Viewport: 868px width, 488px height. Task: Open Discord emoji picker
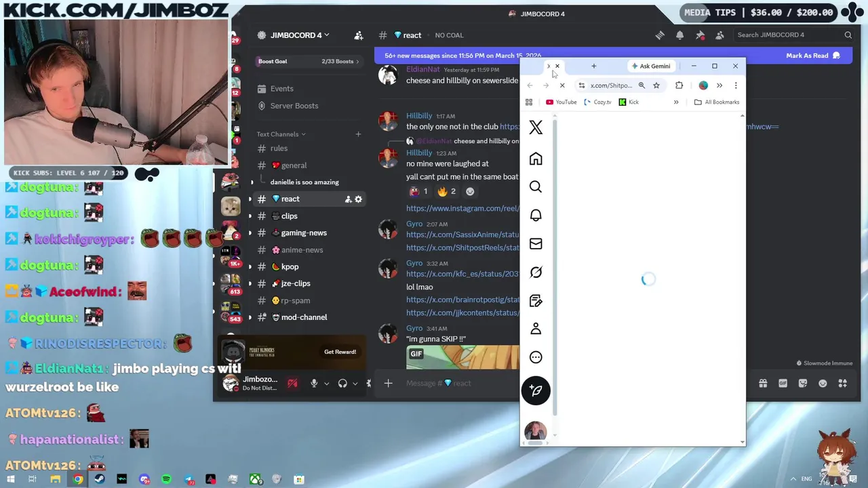tap(823, 384)
